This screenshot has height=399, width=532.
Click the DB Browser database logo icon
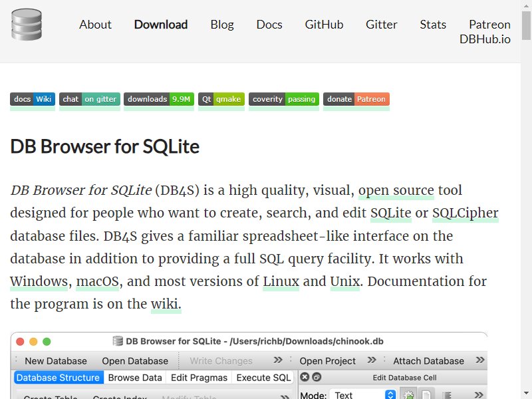[x=27, y=25]
